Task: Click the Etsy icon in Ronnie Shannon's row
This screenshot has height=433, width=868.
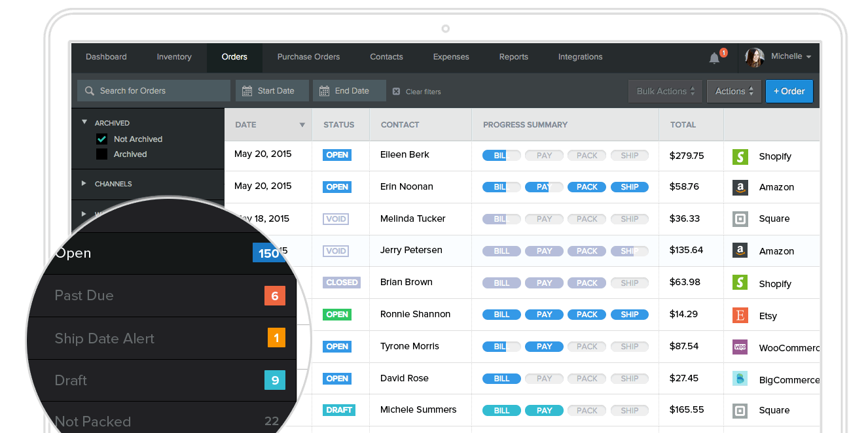Action: pos(740,315)
